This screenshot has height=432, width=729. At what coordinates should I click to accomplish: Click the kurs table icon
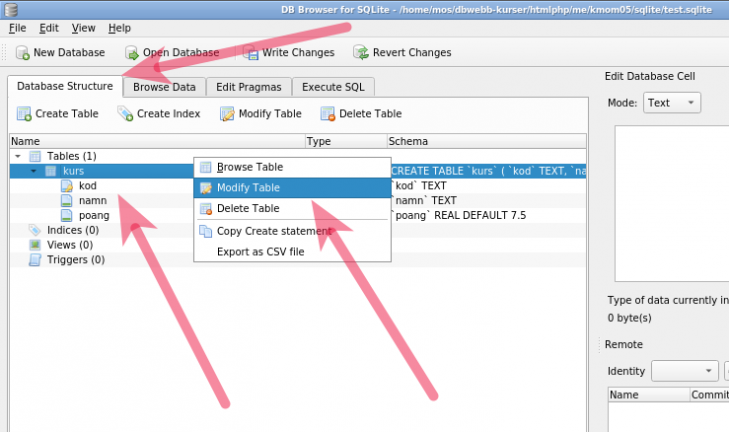[x=51, y=171]
